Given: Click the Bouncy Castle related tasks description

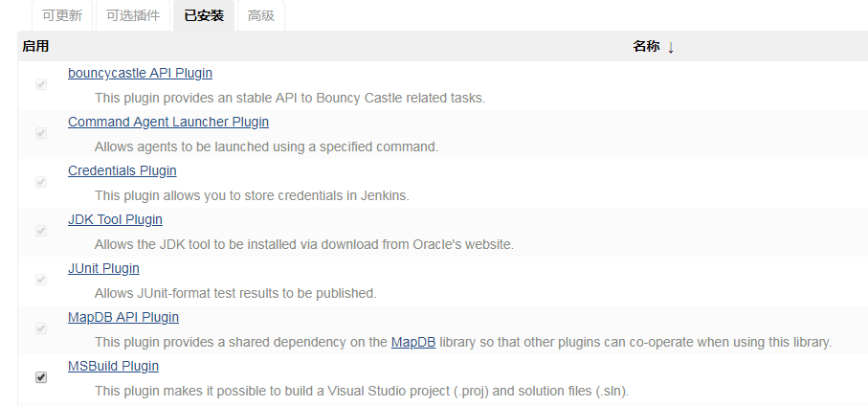Looking at the screenshot, I should pos(290,98).
